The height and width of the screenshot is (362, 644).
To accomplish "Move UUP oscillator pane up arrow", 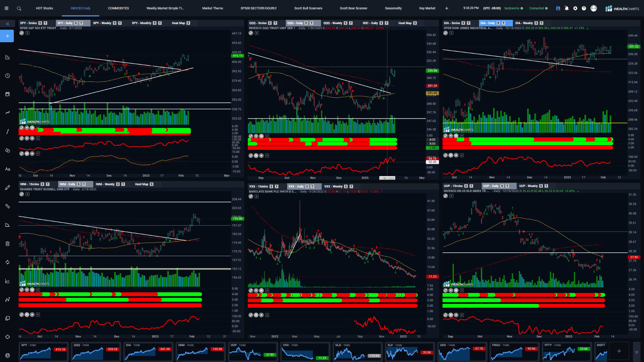I will coord(456,315).
